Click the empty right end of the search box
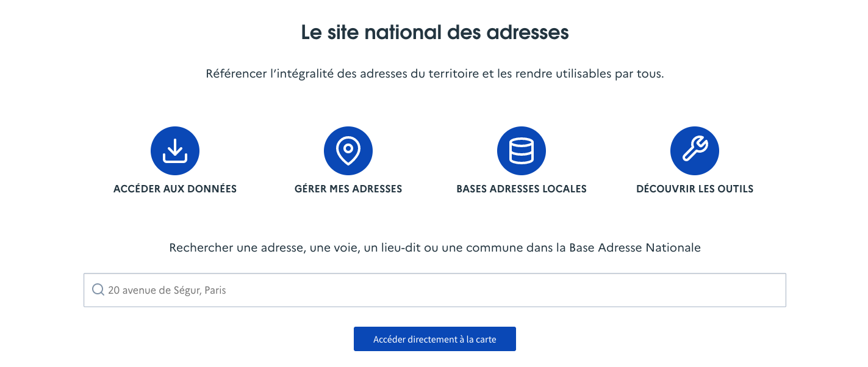 pos(732,290)
